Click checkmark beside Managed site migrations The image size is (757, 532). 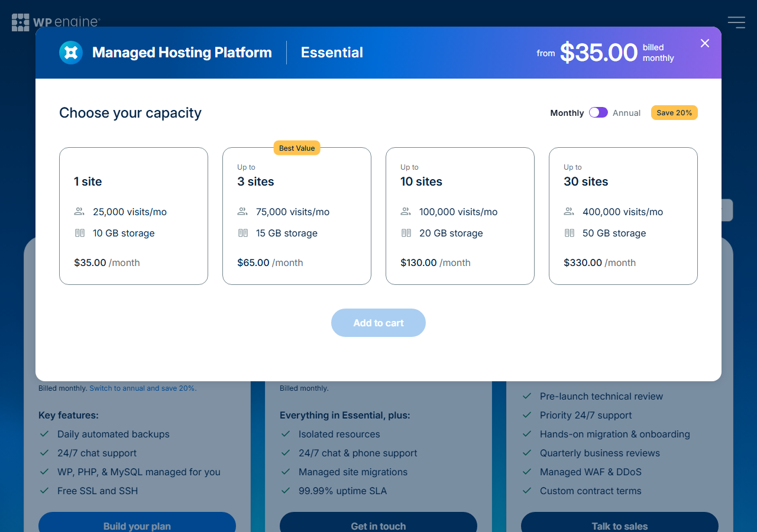(285, 472)
